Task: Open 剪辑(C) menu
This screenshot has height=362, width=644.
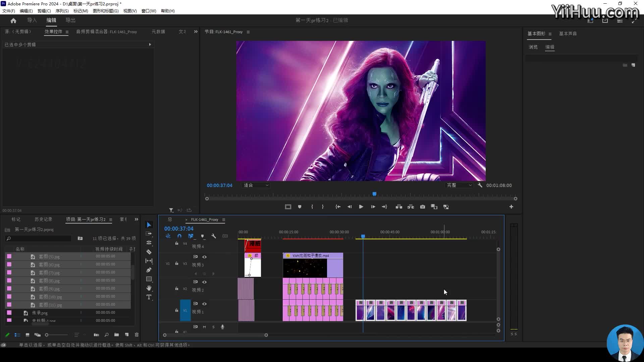Action: click(44, 11)
